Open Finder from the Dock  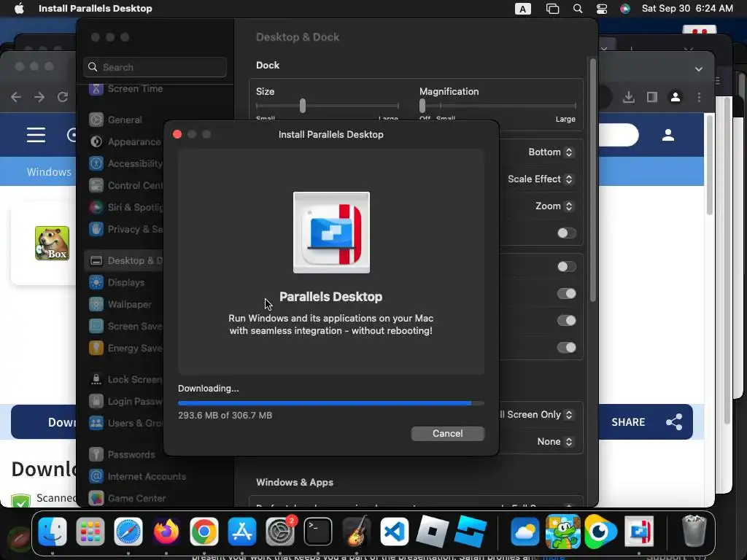click(x=53, y=532)
